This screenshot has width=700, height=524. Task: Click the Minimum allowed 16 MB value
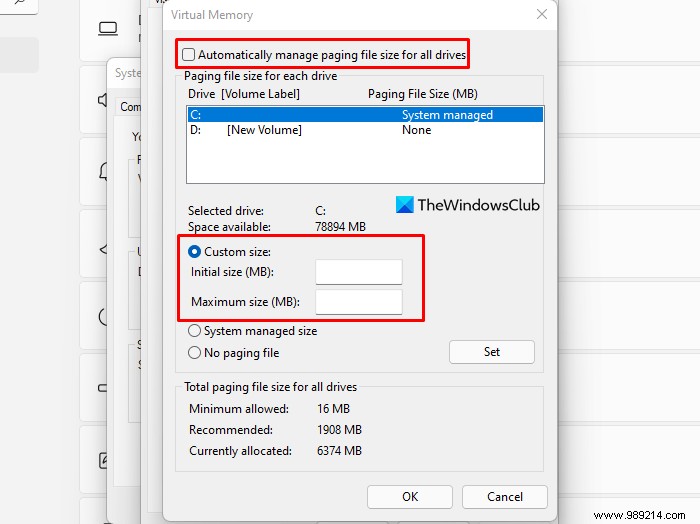pyautogui.click(x=333, y=409)
